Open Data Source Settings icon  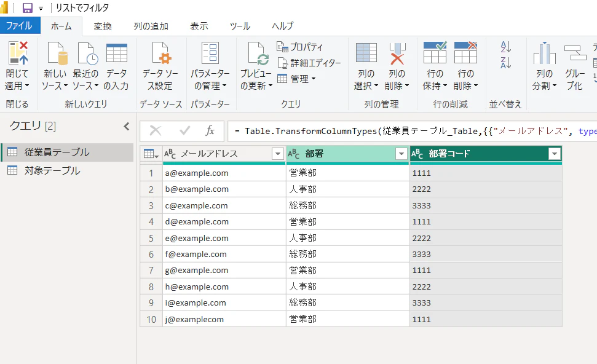pos(162,53)
